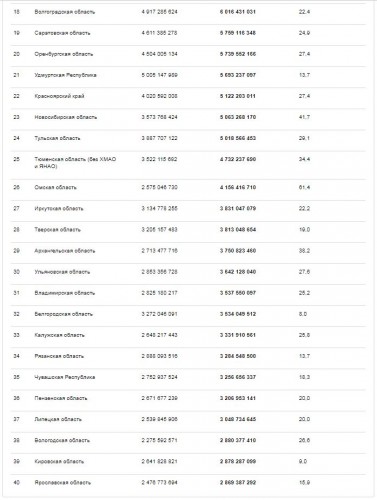Click the Ульяновская область row name

tap(62, 272)
